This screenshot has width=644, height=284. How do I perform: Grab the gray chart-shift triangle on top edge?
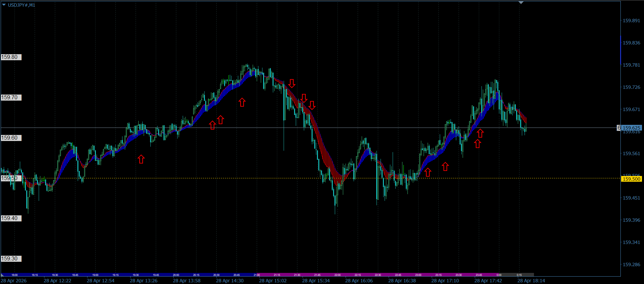(x=521, y=3)
